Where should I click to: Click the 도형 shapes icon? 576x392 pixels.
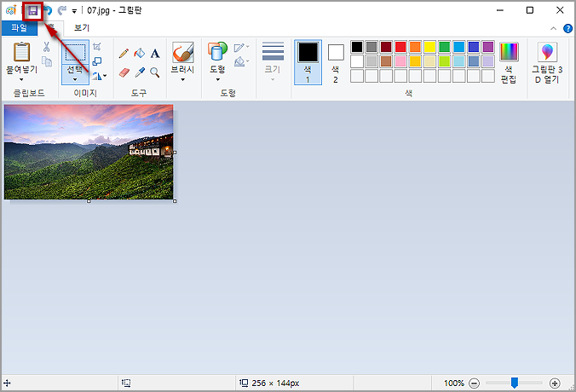pyautogui.click(x=217, y=51)
